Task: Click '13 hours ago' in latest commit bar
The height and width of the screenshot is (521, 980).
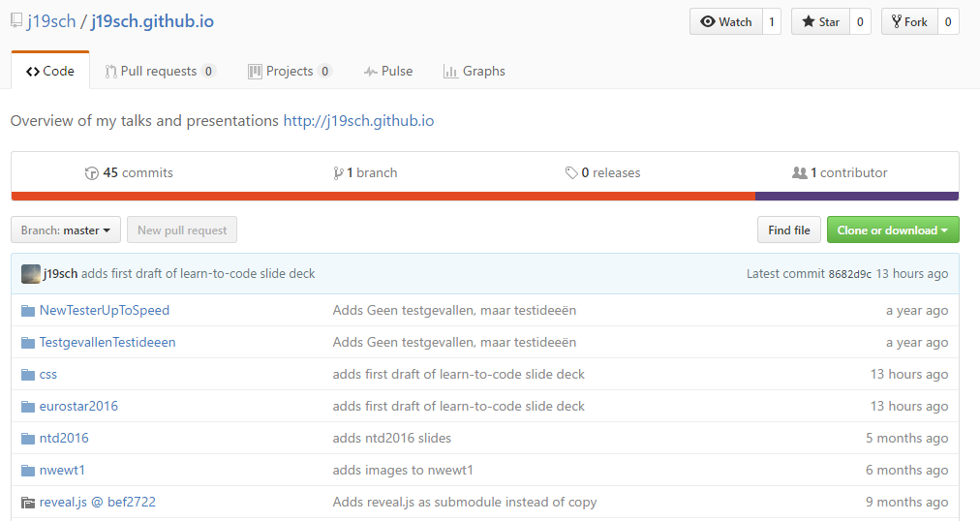Action: pyautogui.click(x=912, y=274)
